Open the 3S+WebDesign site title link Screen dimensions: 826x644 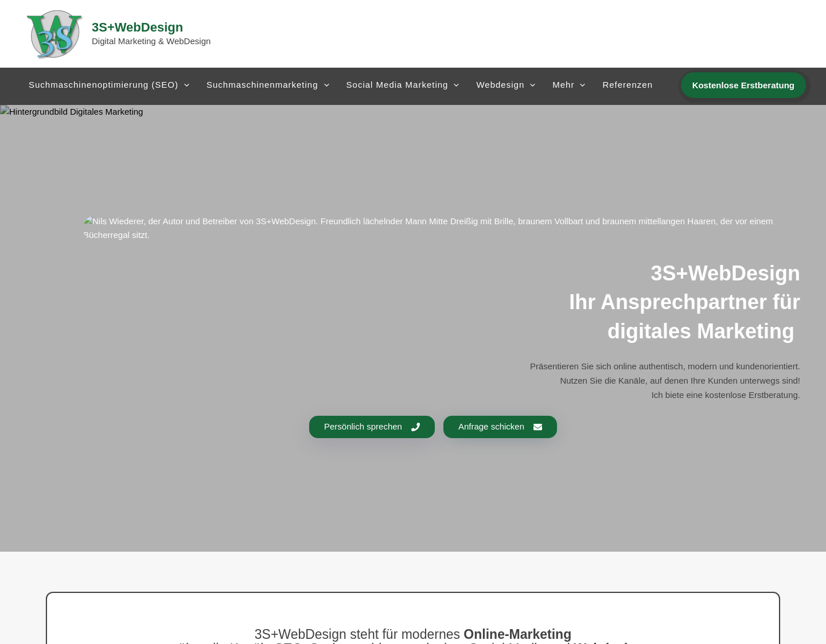pyautogui.click(x=137, y=27)
